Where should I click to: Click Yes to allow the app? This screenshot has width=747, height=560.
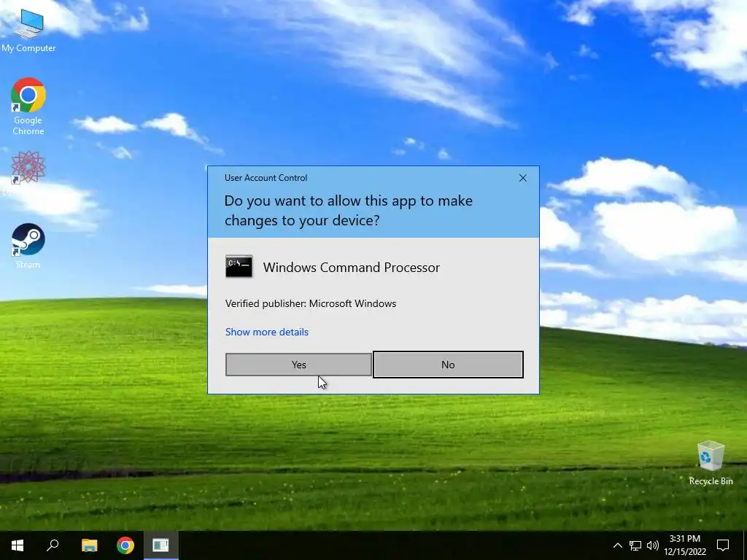[x=298, y=365]
